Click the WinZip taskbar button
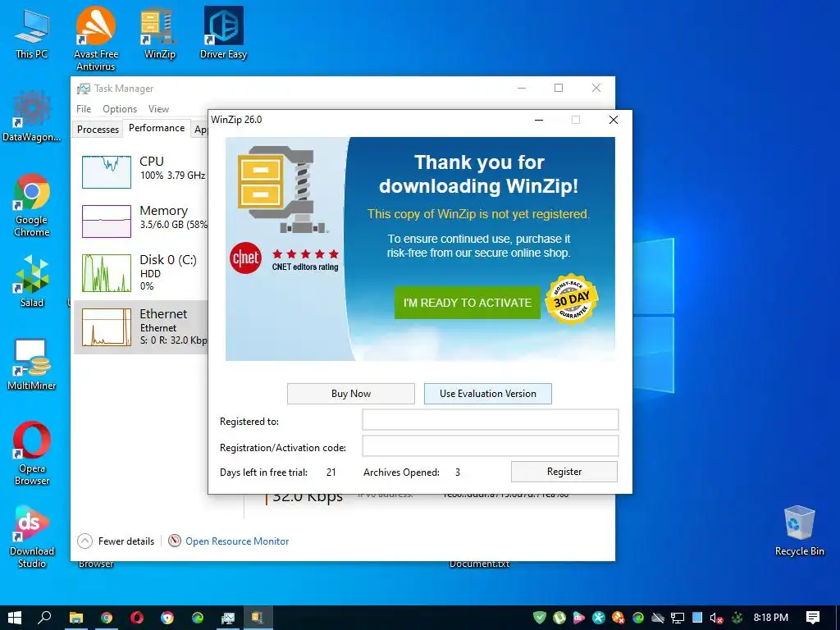Screen dimensions: 840x630 tap(258, 618)
